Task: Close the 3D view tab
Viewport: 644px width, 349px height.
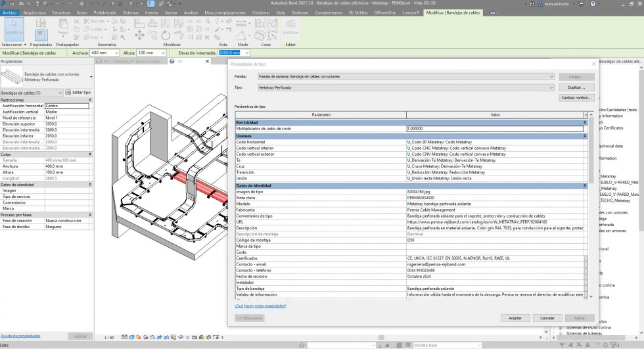Action: tap(208, 61)
